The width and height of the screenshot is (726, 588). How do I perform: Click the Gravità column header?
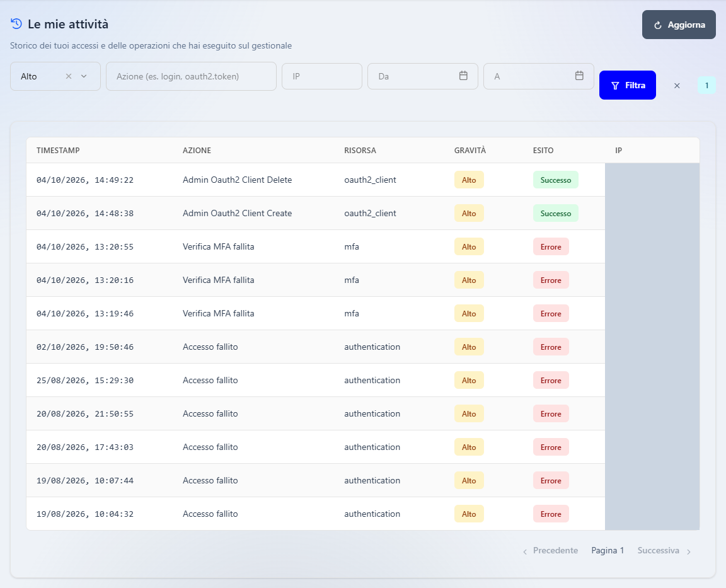[470, 151]
